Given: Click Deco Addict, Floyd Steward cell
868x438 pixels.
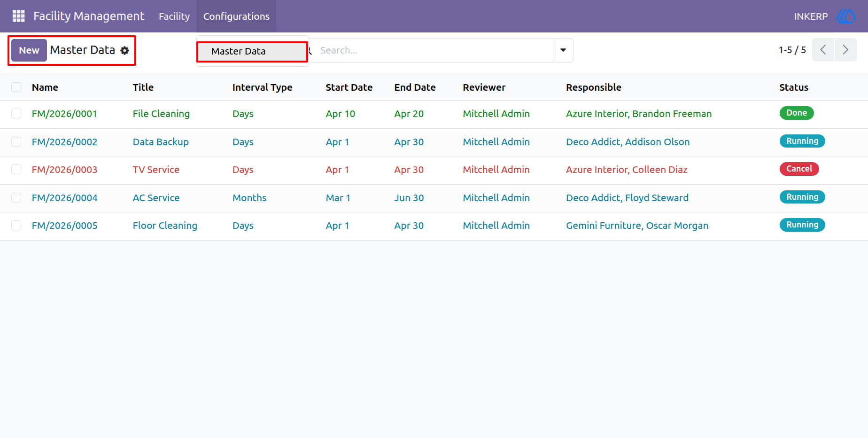Looking at the screenshot, I should (627, 198).
